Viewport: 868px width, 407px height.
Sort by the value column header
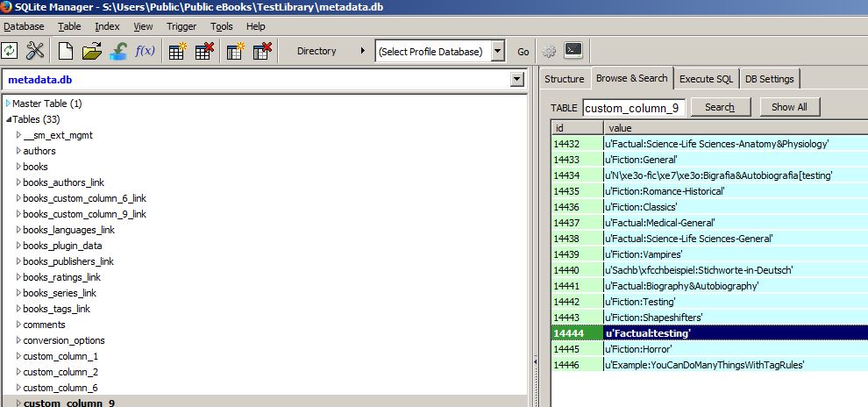736,128
